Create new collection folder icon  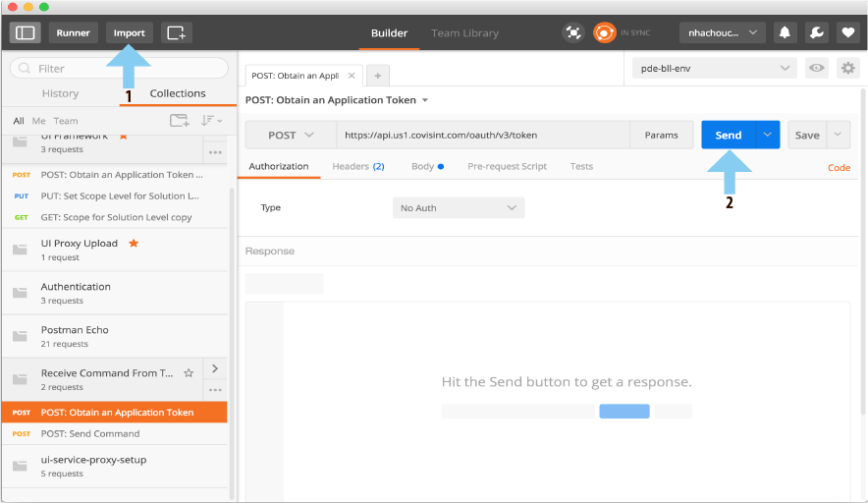click(x=179, y=121)
